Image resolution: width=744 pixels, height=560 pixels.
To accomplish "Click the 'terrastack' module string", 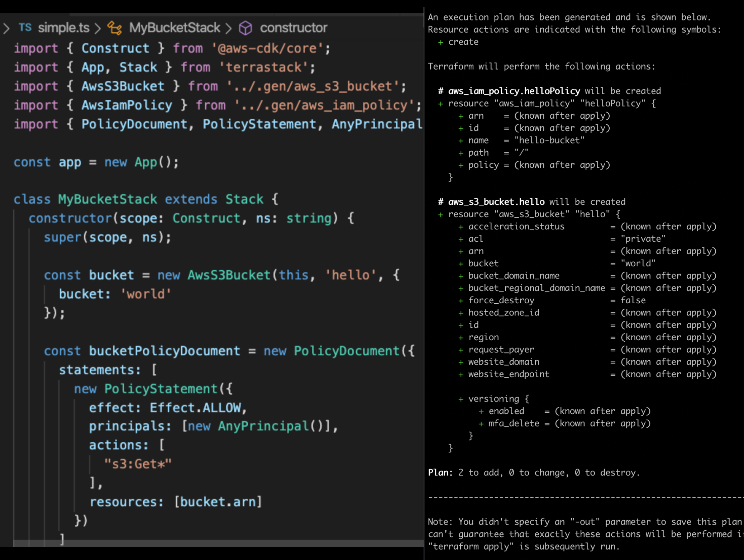I will pyautogui.click(x=263, y=67).
